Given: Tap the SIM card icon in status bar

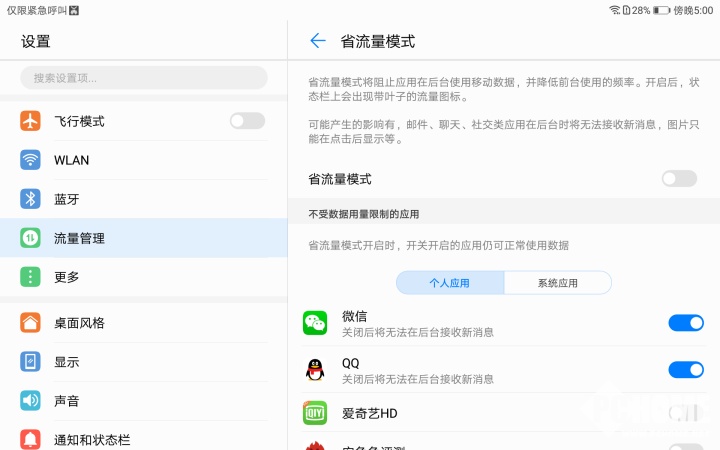Looking at the screenshot, I should tap(626, 10).
